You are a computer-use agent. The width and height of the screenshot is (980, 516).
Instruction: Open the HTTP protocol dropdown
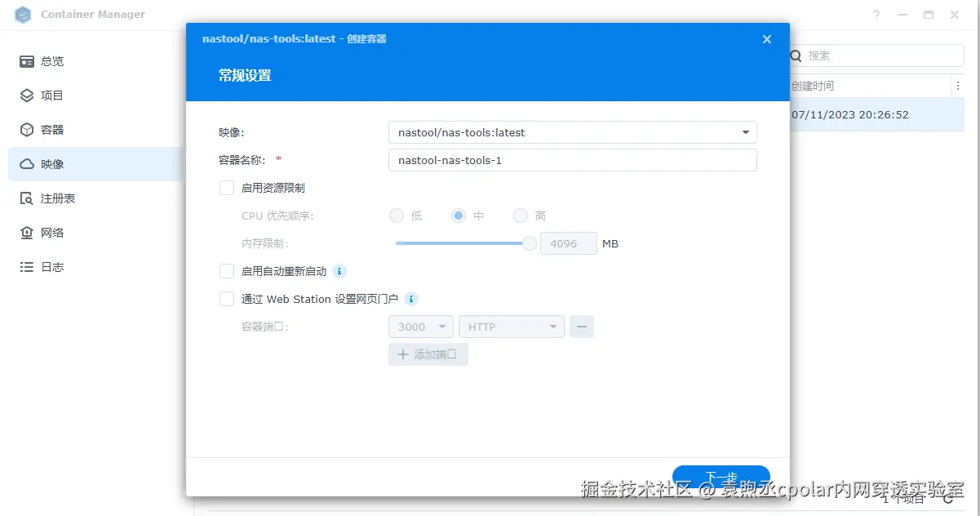click(512, 327)
